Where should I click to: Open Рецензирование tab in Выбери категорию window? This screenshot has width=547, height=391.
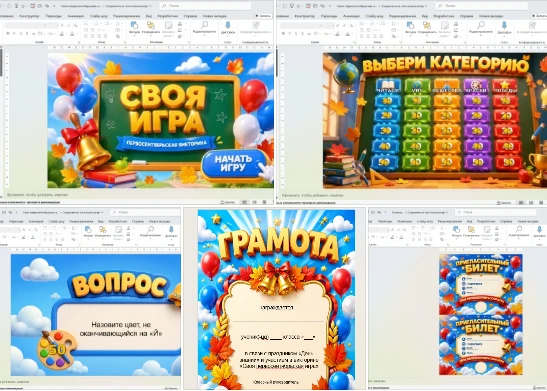coord(402,16)
